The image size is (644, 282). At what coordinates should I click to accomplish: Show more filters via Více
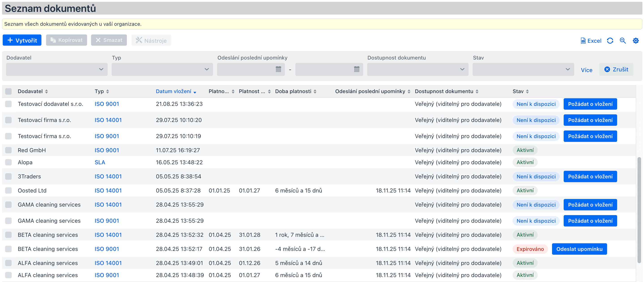tap(586, 70)
